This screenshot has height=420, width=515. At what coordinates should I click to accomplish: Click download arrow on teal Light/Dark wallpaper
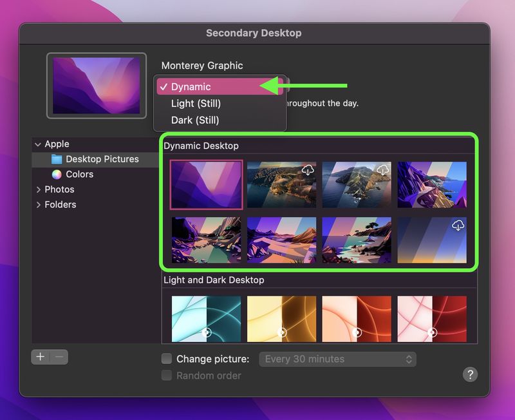click(x=206, y=332)
